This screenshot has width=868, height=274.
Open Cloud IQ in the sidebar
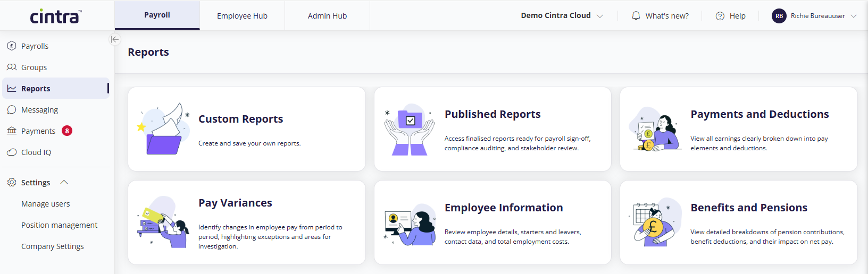point(56,152)
